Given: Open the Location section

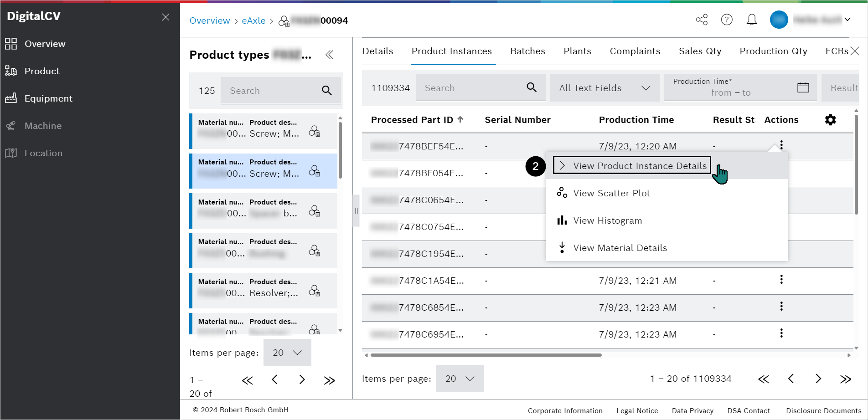Looking at the screenshot, I should pyautogui.click(x=43, y=153).
